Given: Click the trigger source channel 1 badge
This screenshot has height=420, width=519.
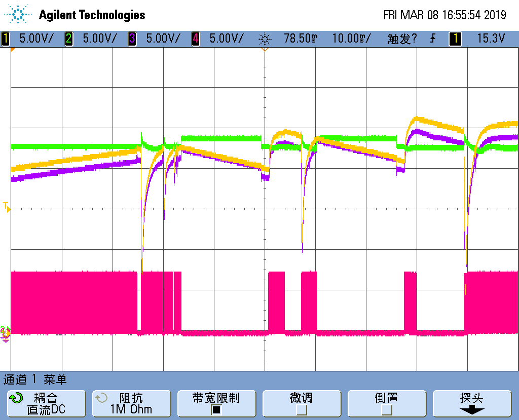Looking at the screenshot, I should click(456, 39).
